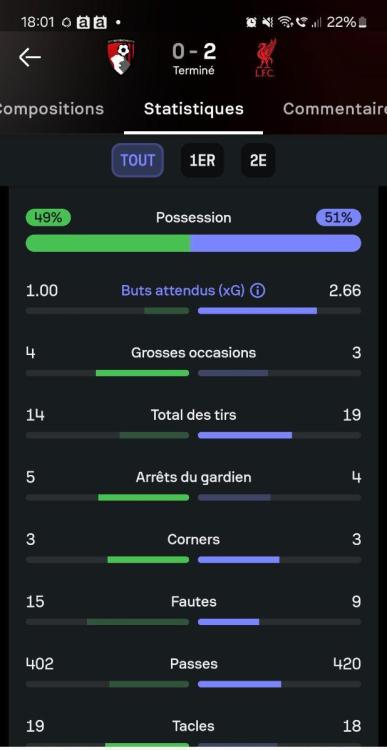Tap the Total des tirs row

pyautogui.click(x=193, y=421)
